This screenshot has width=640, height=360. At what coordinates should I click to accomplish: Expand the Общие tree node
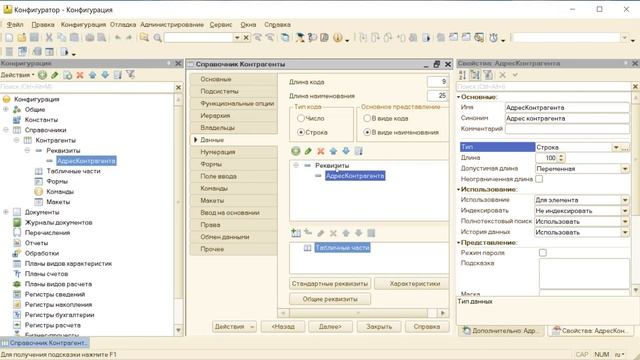(x=6, y=109)
